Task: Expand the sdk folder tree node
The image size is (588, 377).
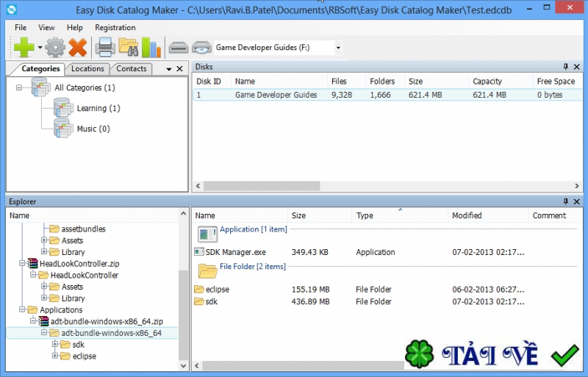Action: (x=55, y=345)
